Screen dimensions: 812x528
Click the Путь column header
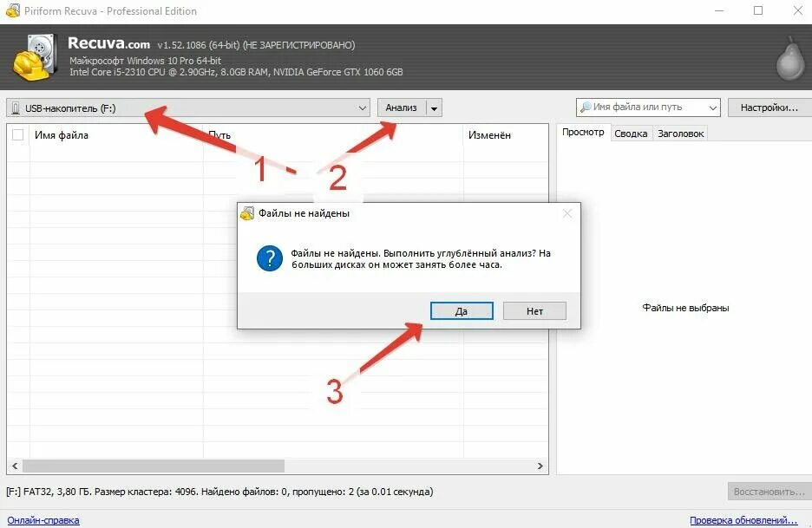pyautogui.click(x=333, y=135)
